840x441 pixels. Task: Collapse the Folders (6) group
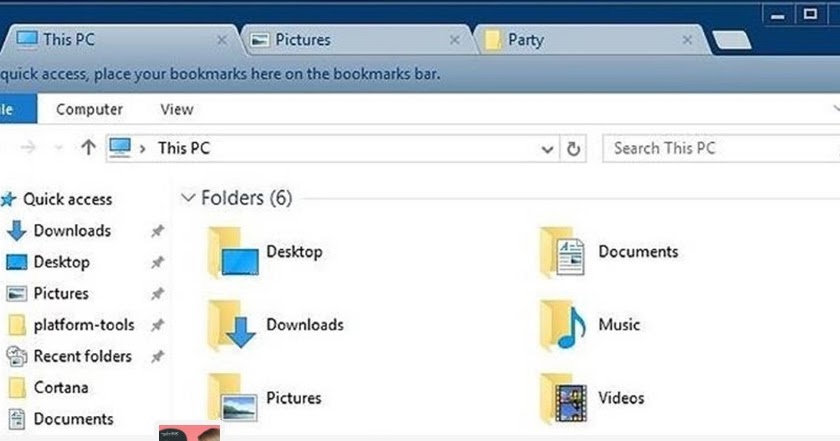(188, 198)
